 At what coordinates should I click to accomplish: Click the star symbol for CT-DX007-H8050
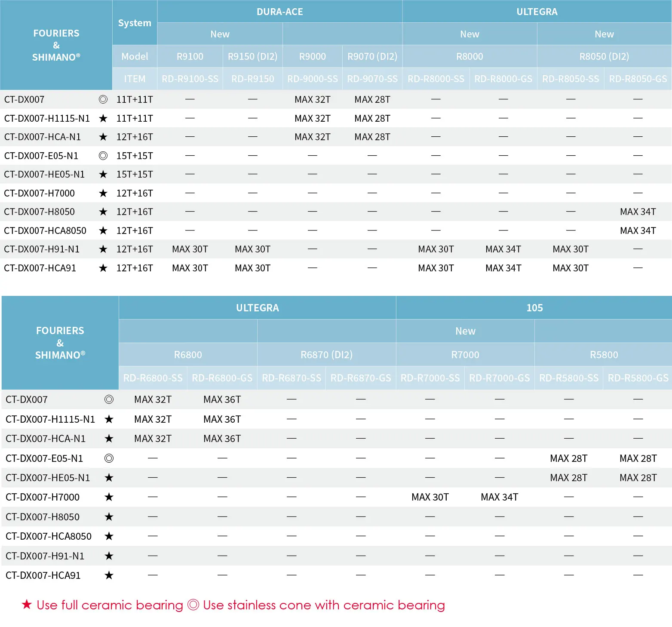pos(103,212)
